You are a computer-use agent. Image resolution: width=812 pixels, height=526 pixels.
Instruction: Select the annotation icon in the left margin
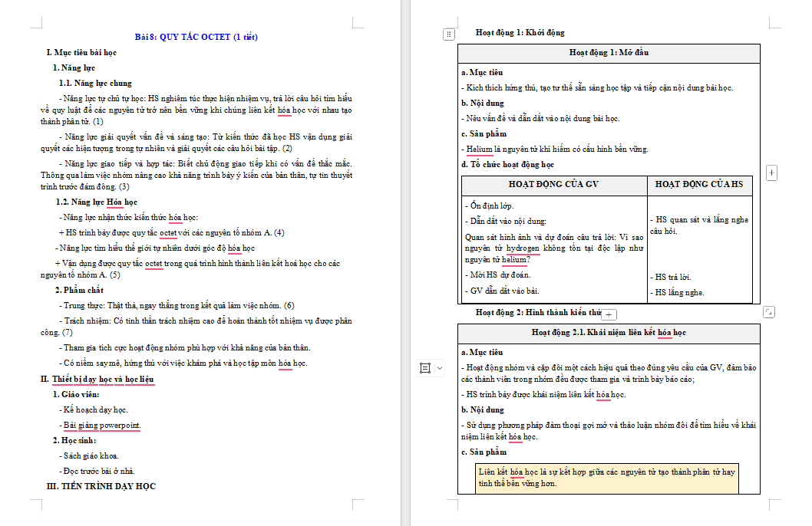pos(427,368)
